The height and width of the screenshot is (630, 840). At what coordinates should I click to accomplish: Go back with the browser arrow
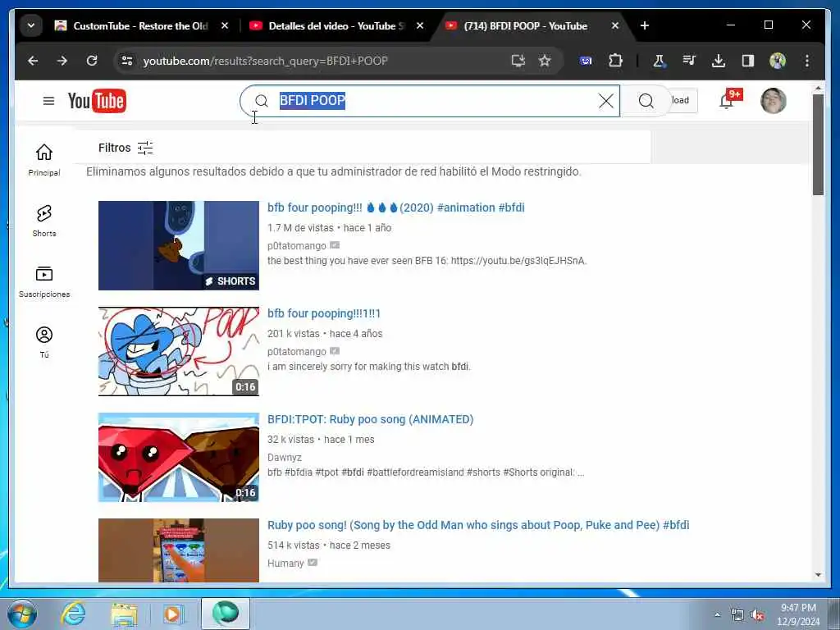click(x=33, y=61)
